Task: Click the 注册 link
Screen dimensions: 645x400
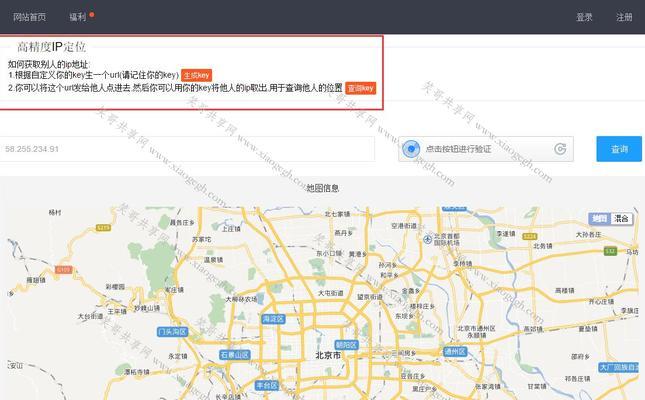Action: 624,17
